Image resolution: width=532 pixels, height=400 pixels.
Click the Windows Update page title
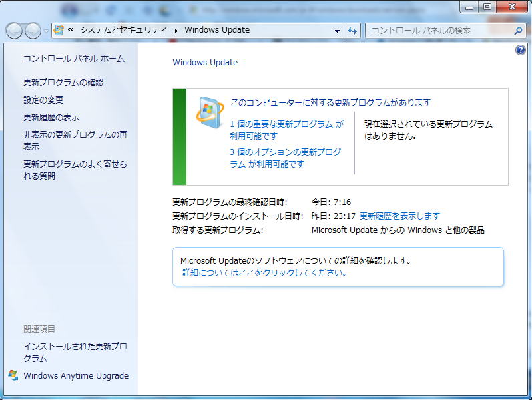pyautogui.click(x=205, y=63)
